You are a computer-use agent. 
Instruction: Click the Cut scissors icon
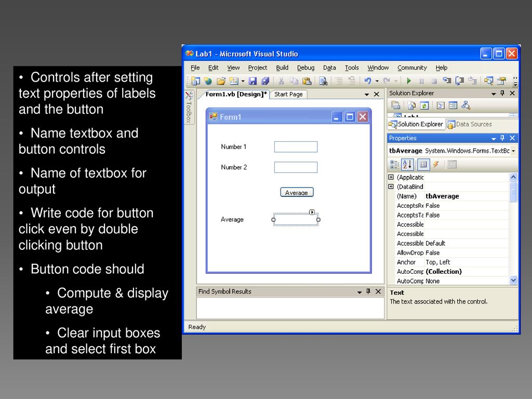(281, 81)
